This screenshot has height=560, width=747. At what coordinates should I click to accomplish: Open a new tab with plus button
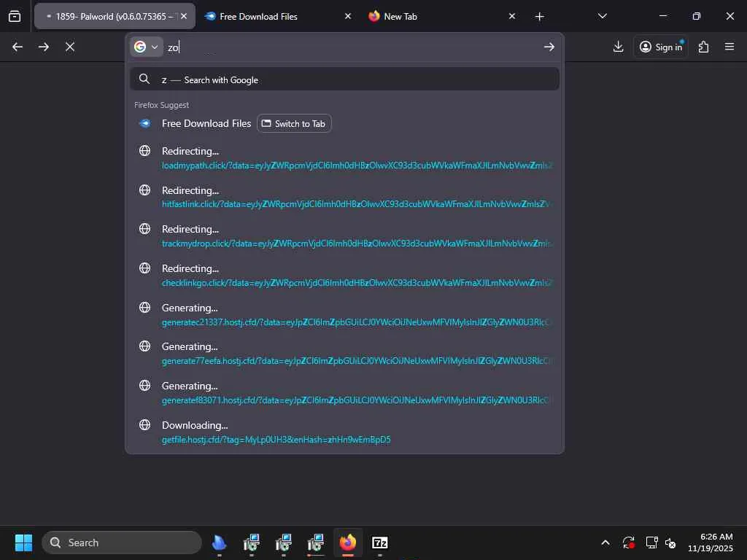(x=539, y=17)
